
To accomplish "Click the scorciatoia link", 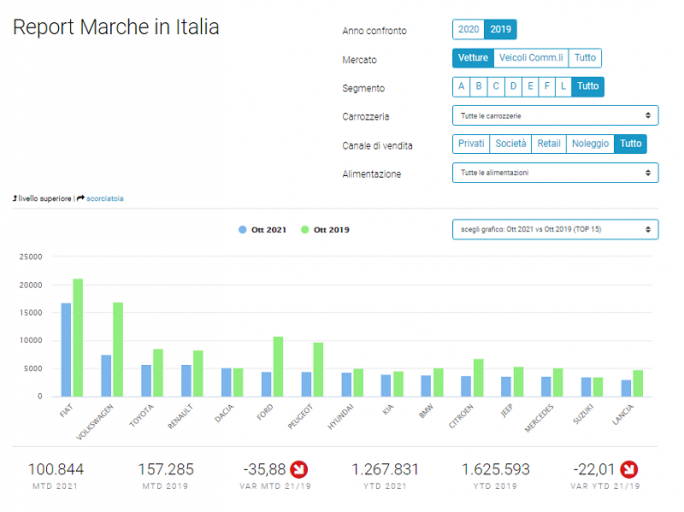I will (x=105, y=199).
